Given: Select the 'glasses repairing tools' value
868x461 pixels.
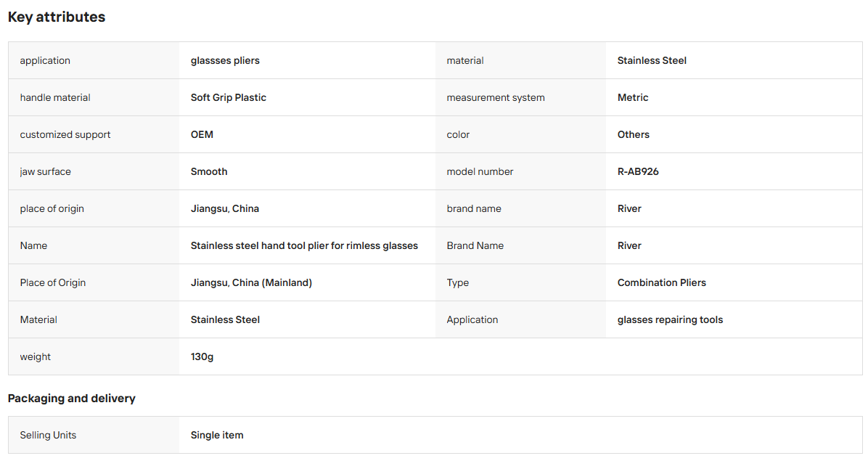Looking at the screenshot, I should click(x=670, y=320).
